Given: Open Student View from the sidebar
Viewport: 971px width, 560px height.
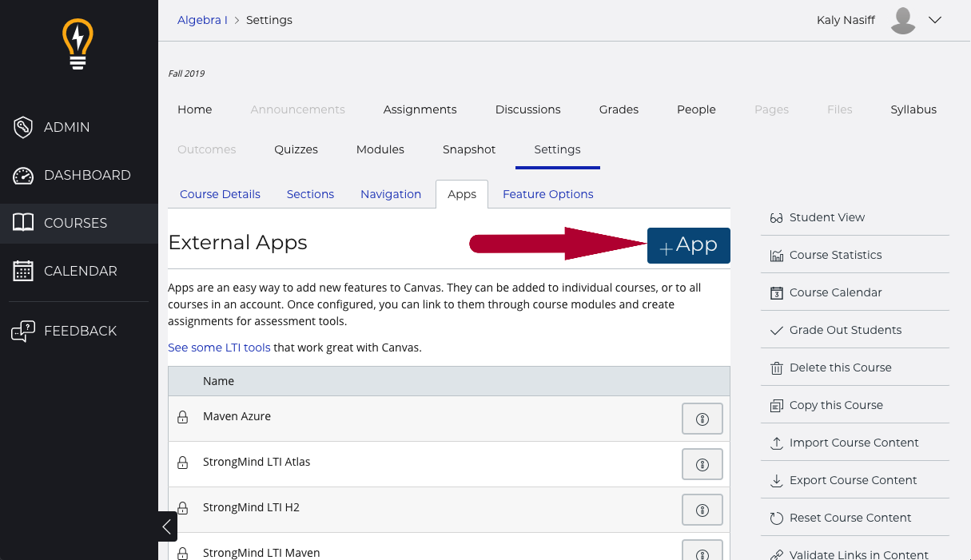Looking at the screenshot, I should point(826,217).
